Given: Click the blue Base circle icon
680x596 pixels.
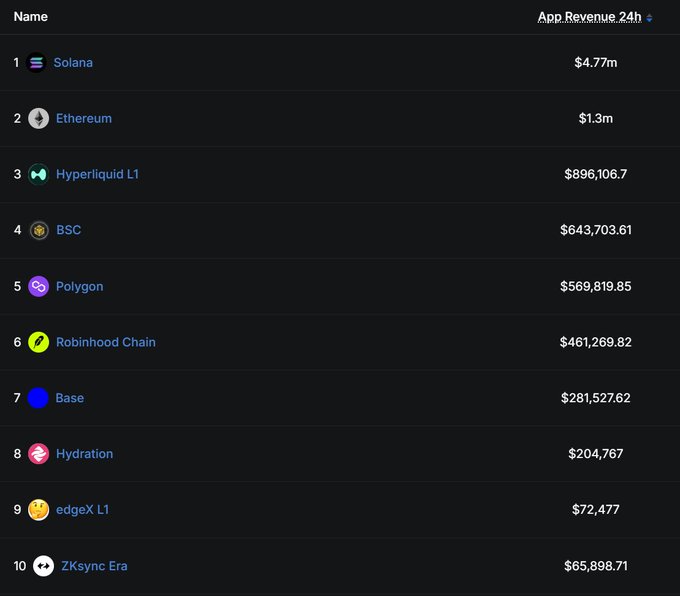Looking at the screenshot, I should coord(38,398).
